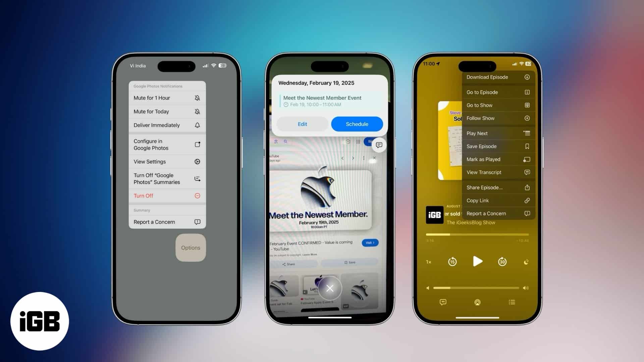Screen dimensions: 644x362
Task: Select Report a Concern in notifications
Action: coord(166,222)
